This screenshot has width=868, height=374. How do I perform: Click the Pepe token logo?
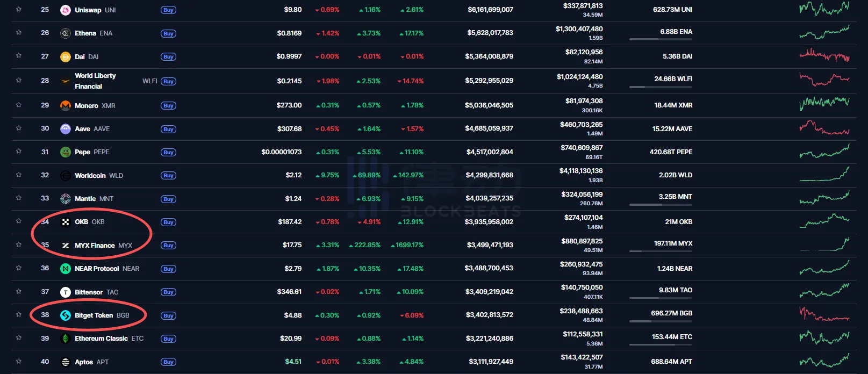(64, 152)
